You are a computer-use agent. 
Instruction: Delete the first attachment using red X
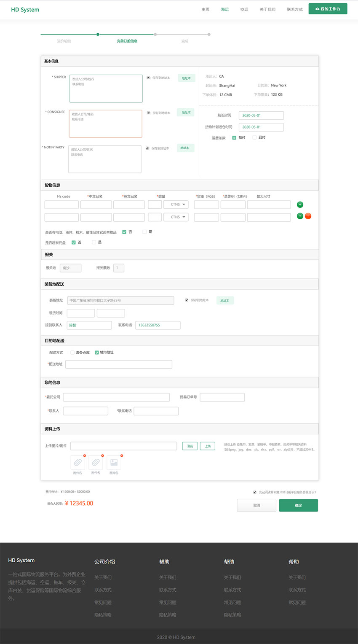85,455
